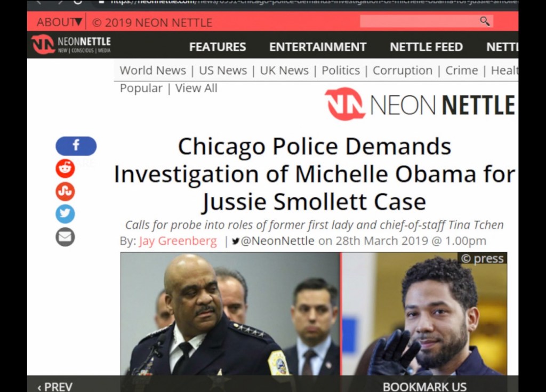Open the police superintendent article image
This screenshot has height=392, width=546.
(x=230, y=314)
